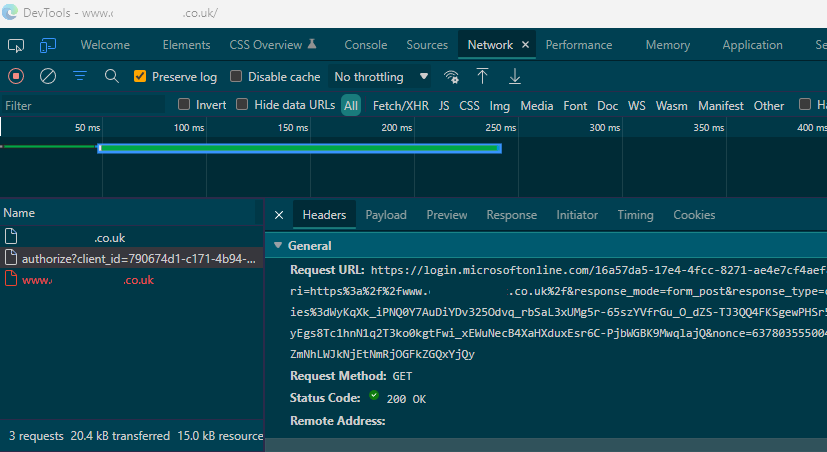Screen dimensions: 827x452
Task: Close the request details pane
Action: point(279,215)
